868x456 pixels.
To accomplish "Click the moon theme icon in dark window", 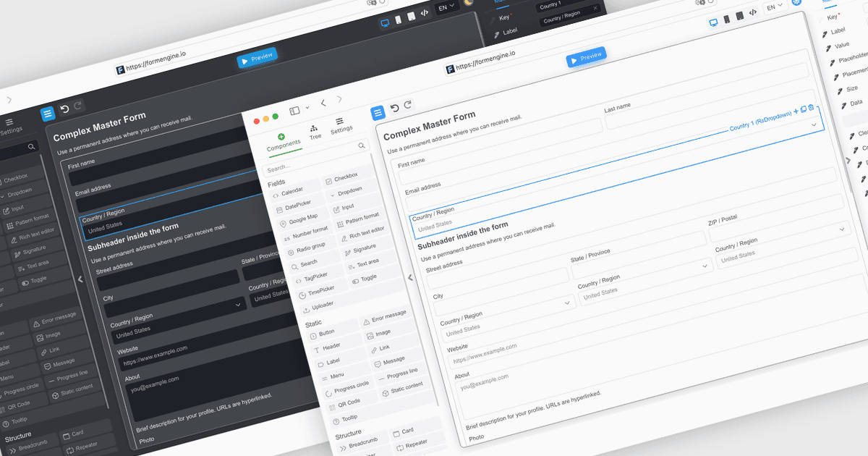I will [469, 3].
